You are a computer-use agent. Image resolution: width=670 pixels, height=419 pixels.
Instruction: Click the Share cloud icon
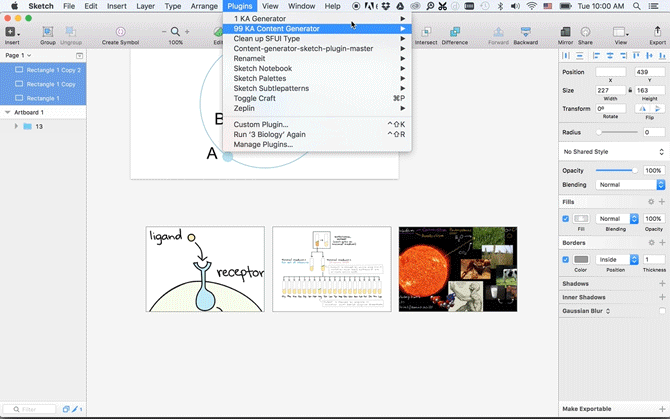[x=585, y=32]
